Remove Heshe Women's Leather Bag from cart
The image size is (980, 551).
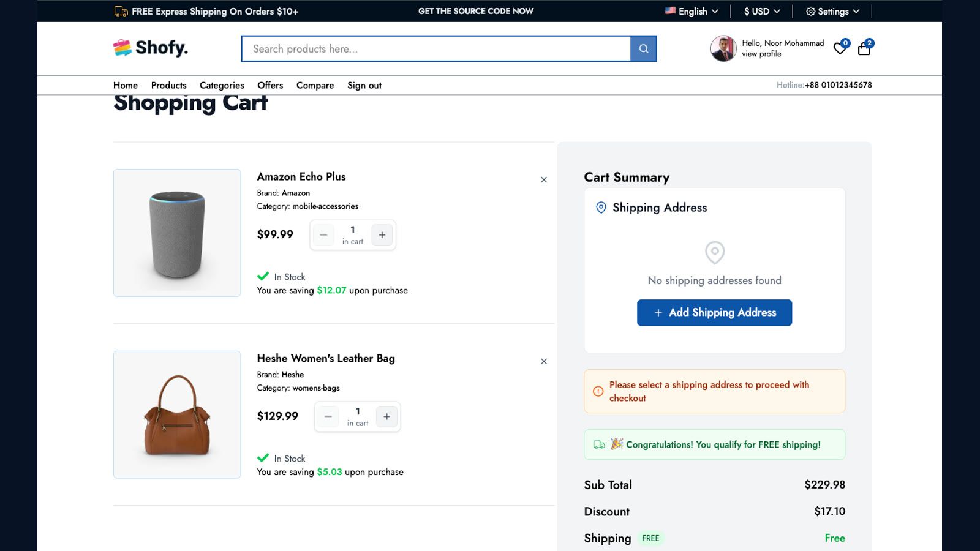[544, 361]
